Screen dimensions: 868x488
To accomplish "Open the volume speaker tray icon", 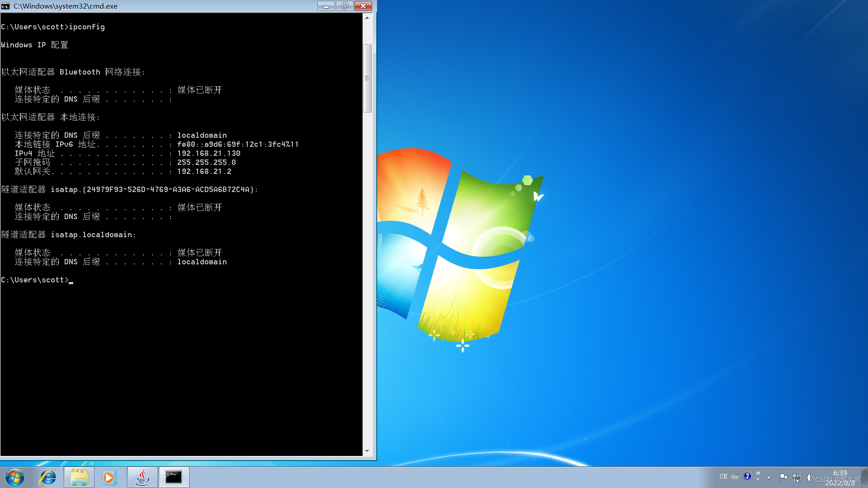I will pos(810,478).
